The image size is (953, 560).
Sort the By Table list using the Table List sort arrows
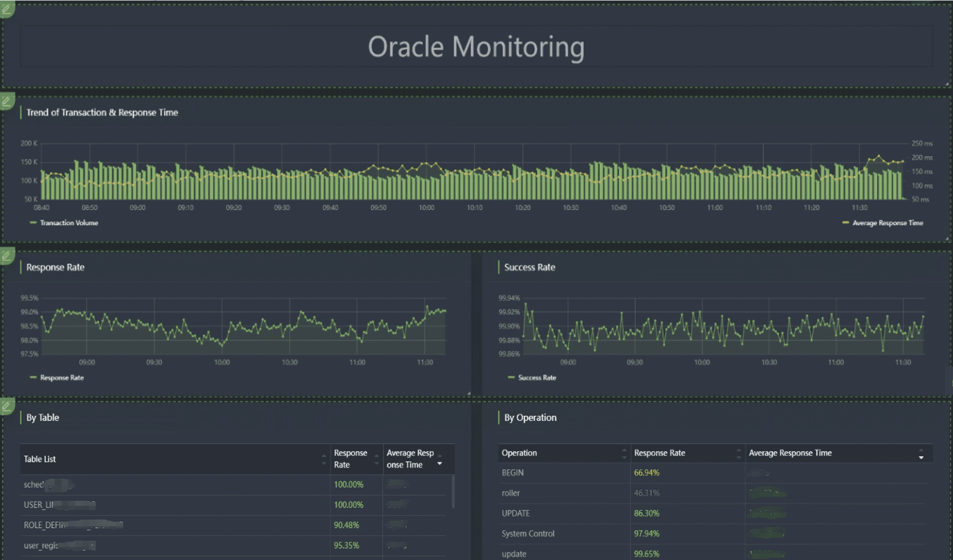click(324, 459)
